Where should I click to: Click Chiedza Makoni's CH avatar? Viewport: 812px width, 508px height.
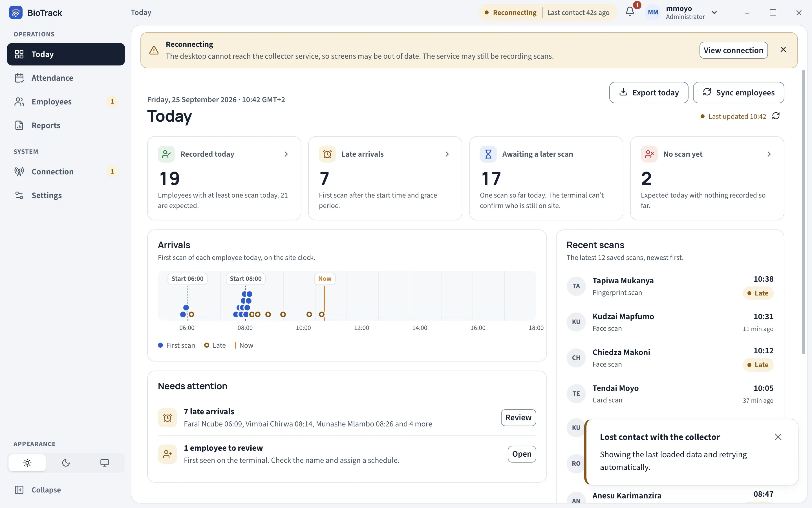pos(576,358)
